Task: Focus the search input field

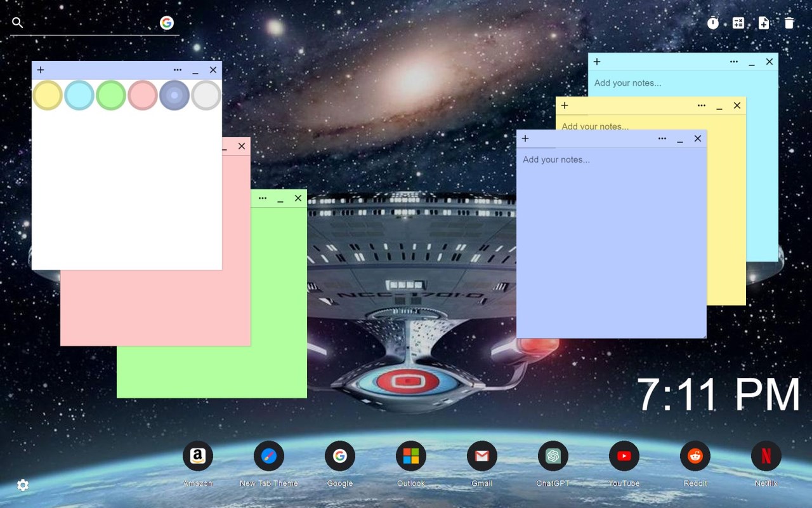Action: pyautogui.click(x=91, y=23)
